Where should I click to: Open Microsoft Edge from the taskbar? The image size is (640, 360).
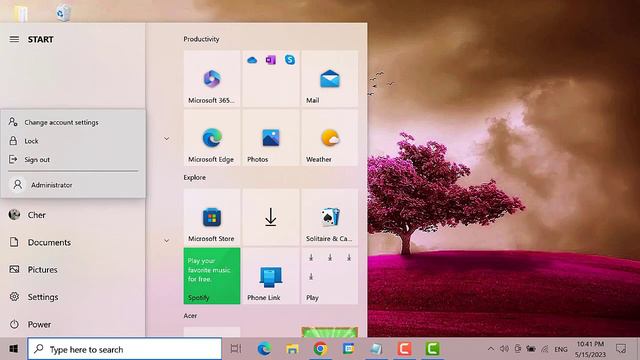click(x=264, y=349)
